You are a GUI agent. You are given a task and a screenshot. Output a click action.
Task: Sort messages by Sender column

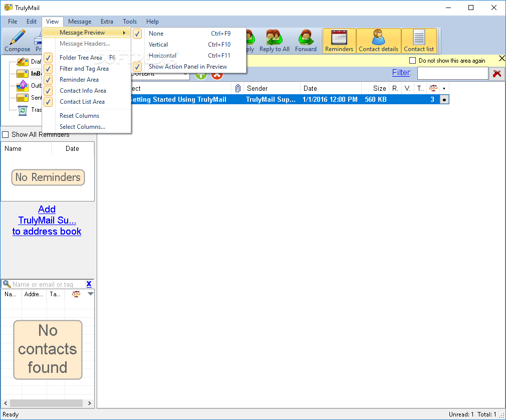tap(272, 88)
